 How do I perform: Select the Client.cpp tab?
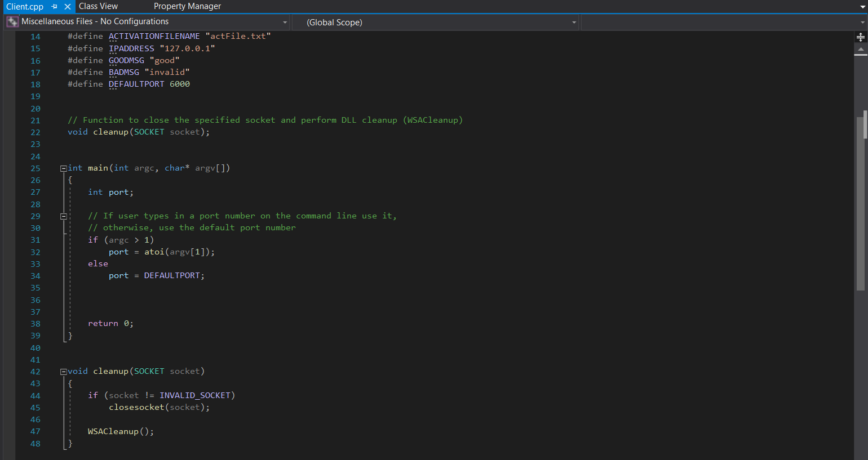pyautogui.click(x=25, y=6)
